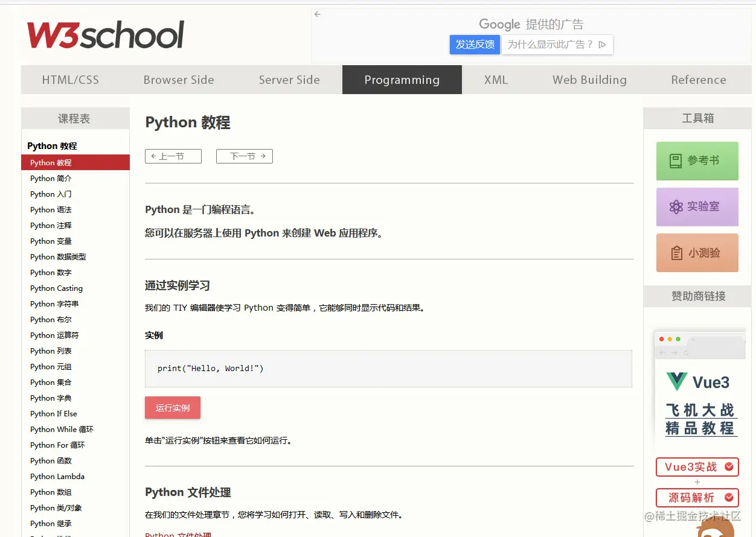Click the atom icon on 实验室
Viewport: 756px width, 537px height.
point(676,207)
